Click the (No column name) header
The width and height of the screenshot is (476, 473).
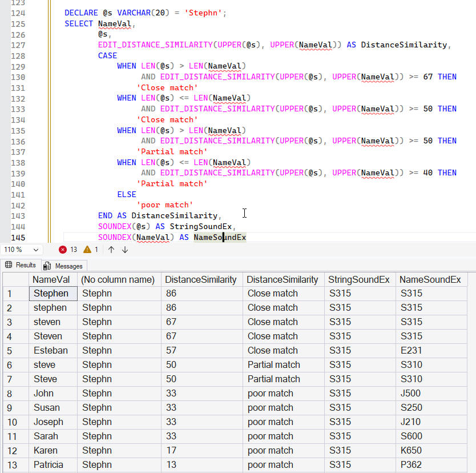(118, 279)
